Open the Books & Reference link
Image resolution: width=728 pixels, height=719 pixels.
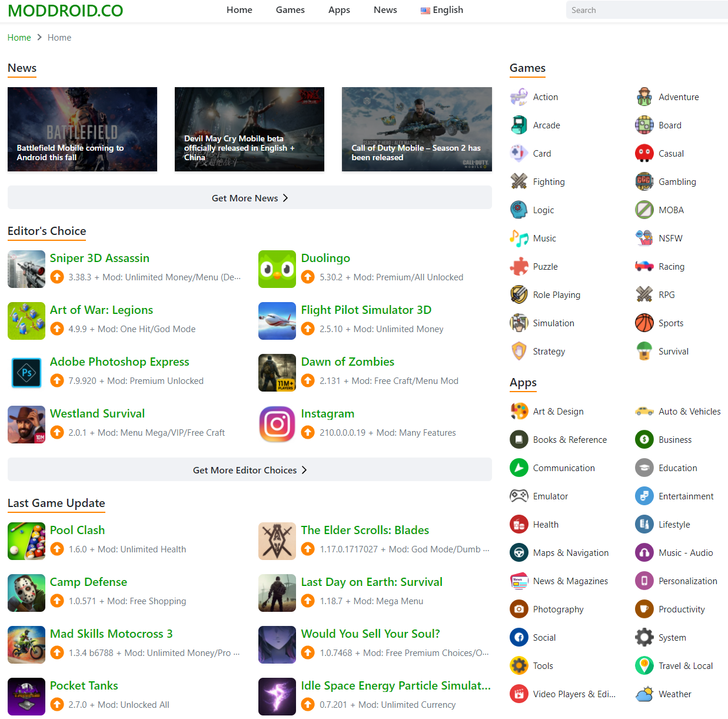[570, 439]
